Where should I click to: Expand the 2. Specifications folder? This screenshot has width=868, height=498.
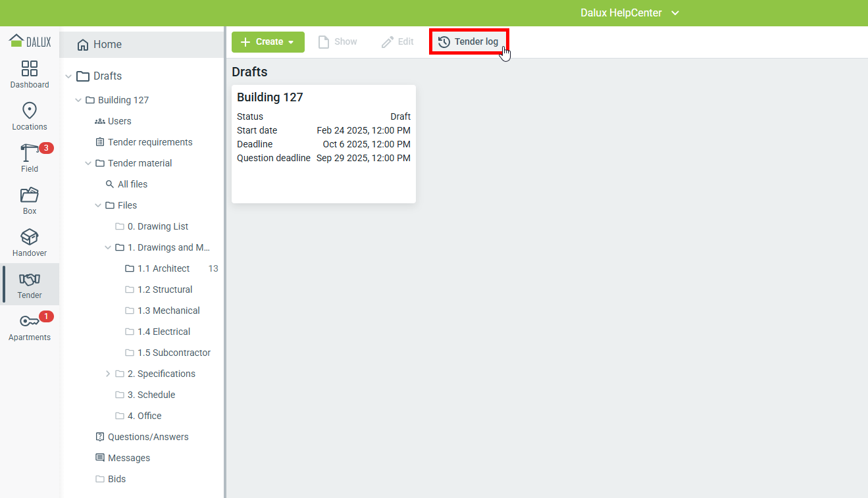108,374
